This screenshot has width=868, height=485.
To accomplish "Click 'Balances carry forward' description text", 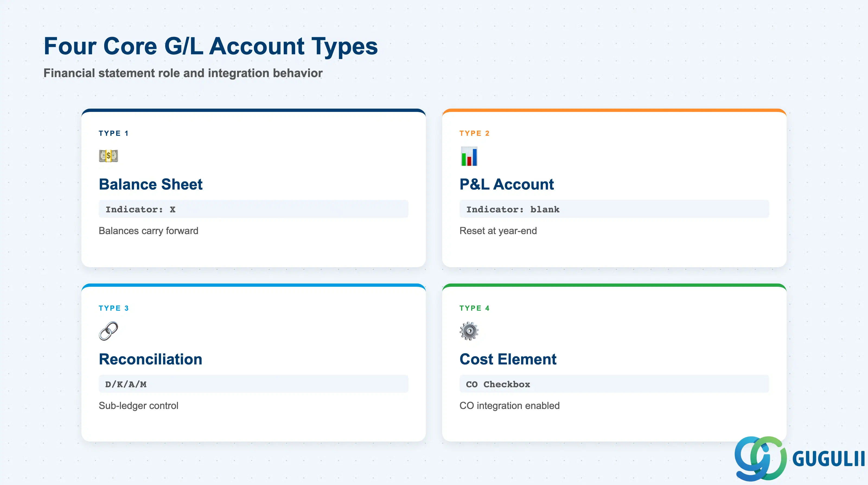I will click(149, 231).
